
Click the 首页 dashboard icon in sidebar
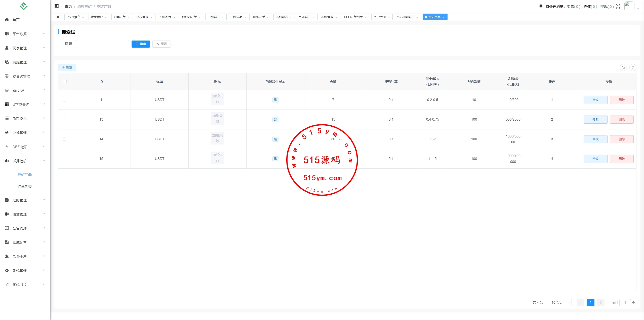7,20
